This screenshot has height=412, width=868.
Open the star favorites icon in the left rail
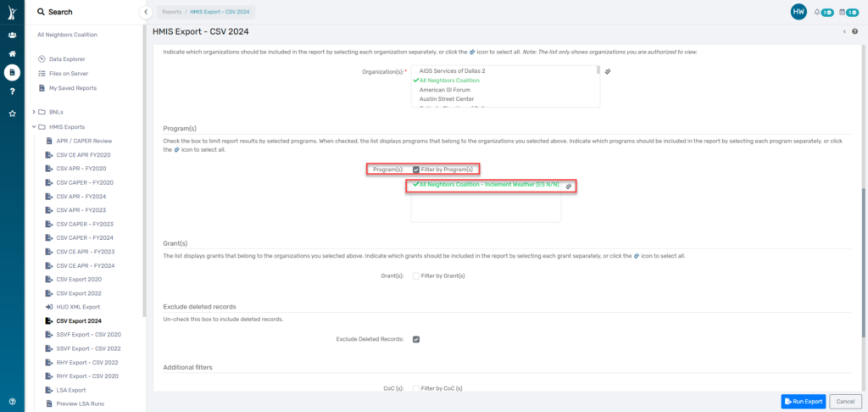click(x=12, y=114)
